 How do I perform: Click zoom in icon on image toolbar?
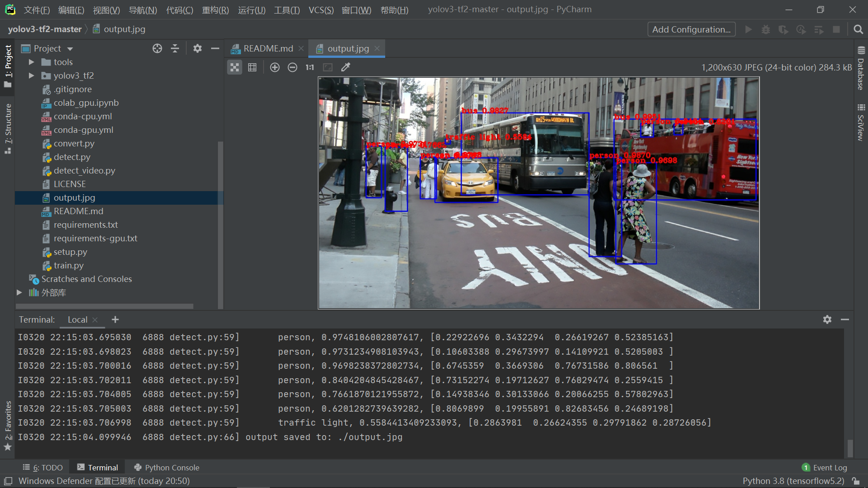pos(274,67)
